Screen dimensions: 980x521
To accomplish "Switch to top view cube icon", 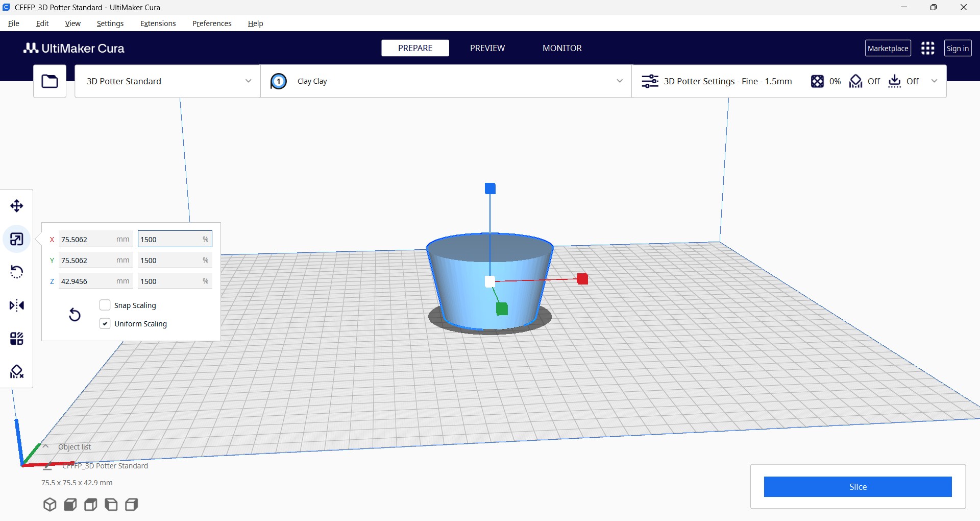I will 90,505.
